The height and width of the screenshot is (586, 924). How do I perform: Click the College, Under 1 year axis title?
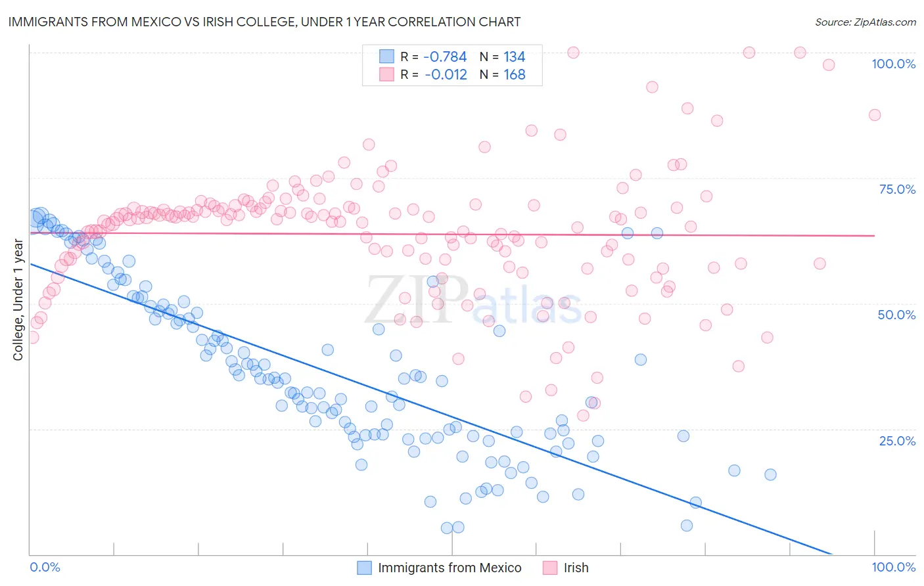pos(18,300)
